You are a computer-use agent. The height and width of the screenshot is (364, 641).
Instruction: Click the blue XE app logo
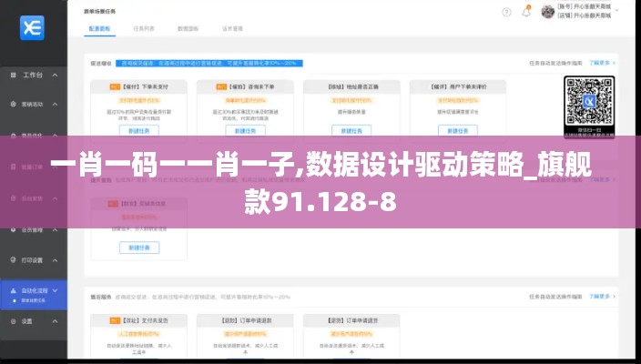pyautogui.click(x=32, y=27)
